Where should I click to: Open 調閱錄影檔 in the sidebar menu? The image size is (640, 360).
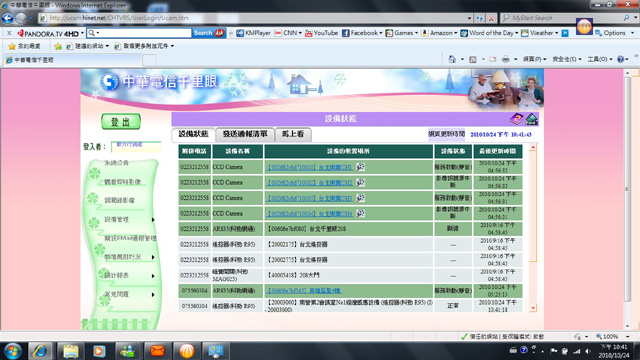(x=119, y=200)
